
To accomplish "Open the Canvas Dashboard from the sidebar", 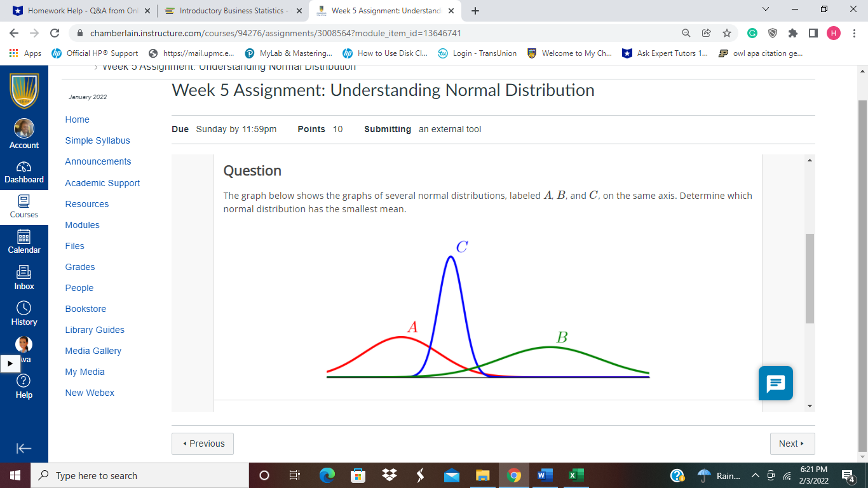I will (x=24, y=173).
